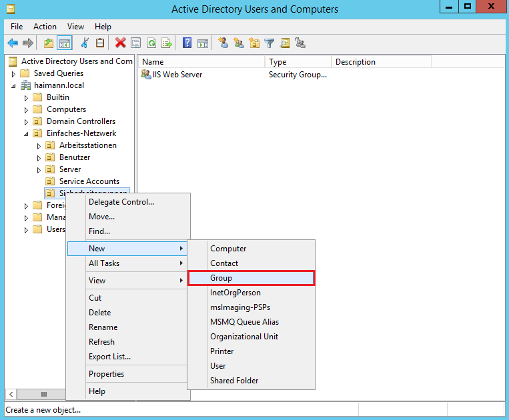Select Shared Folder in New submenu
Screen dimensions: 509x420
tap(251, 381)
